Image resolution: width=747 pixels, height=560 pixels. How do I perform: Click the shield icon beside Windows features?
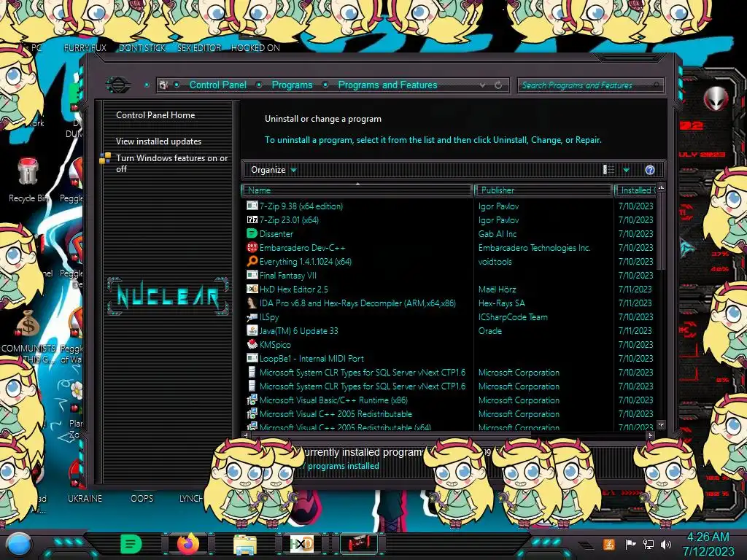(105, 158)
